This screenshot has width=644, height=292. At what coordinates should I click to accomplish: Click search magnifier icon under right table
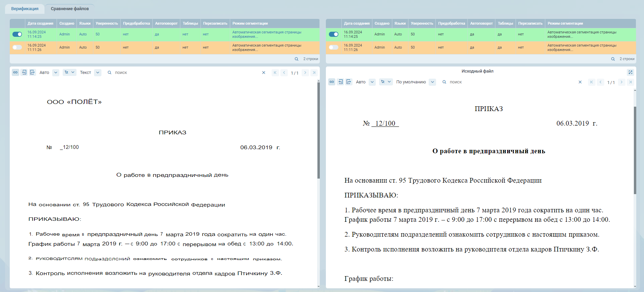pyautogui.click(x=613, y=59)
